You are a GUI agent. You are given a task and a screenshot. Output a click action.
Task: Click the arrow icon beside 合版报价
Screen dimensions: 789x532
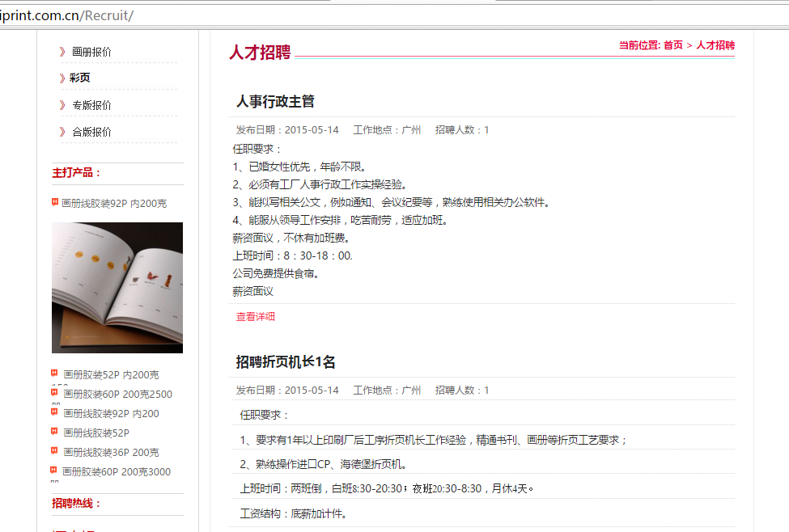[62, 132]
